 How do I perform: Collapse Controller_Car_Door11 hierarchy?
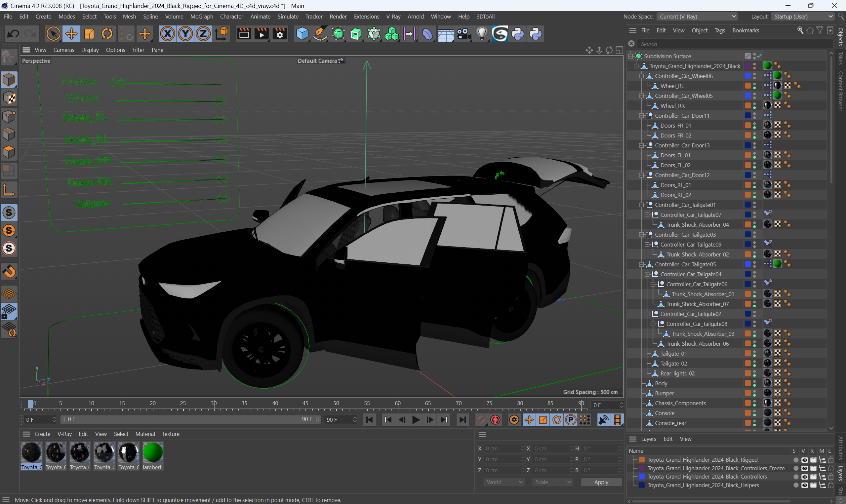[x=642, y=116]
